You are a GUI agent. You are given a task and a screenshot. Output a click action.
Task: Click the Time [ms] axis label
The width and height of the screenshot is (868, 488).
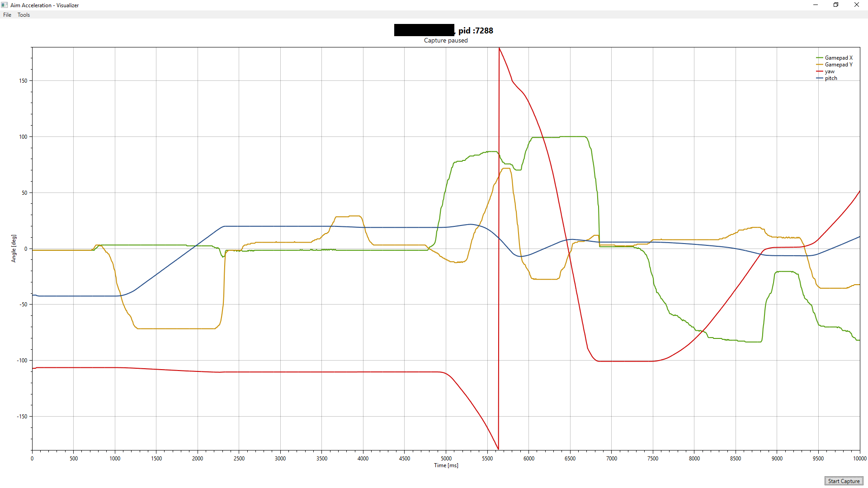point(445,465)
